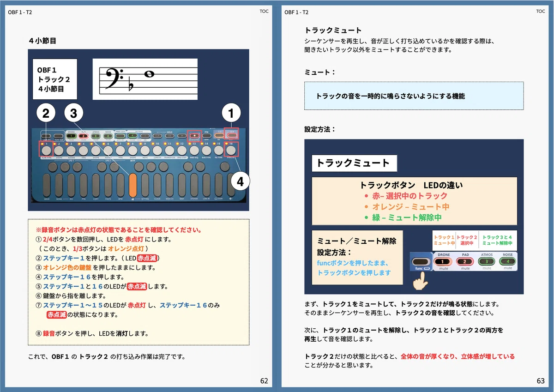Click page number 63
The height and width of the screenshot is (392, 554).
pos(541,381)
